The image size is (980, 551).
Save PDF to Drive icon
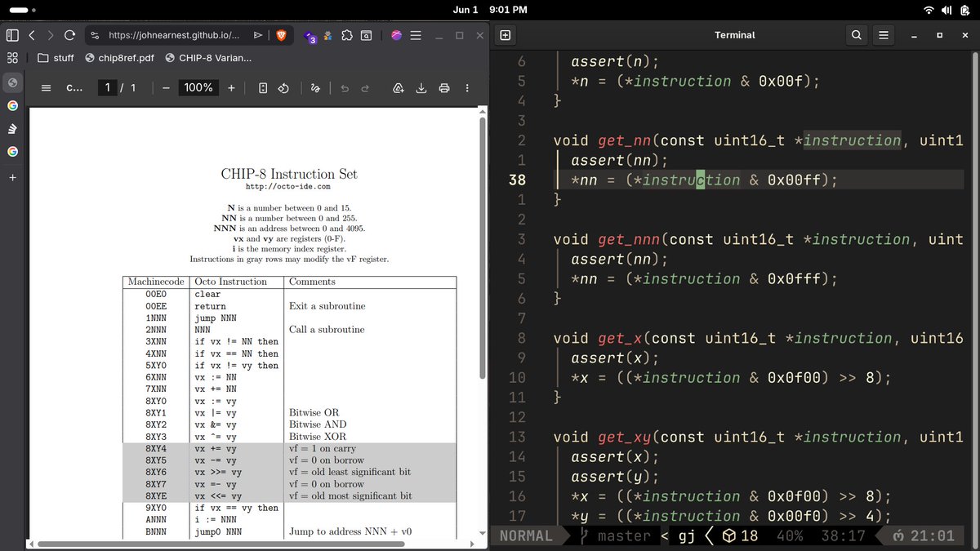pyautogui.click(x=399, y=88)
